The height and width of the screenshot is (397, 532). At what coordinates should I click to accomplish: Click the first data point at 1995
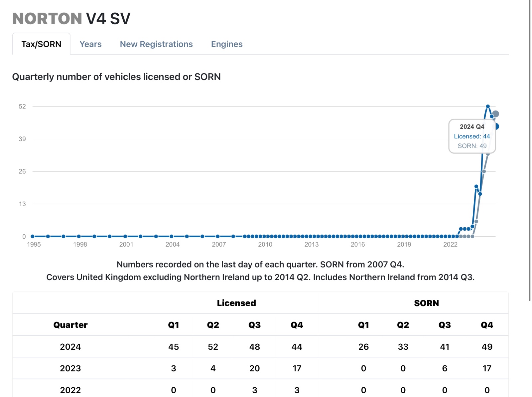click(33, 236)
